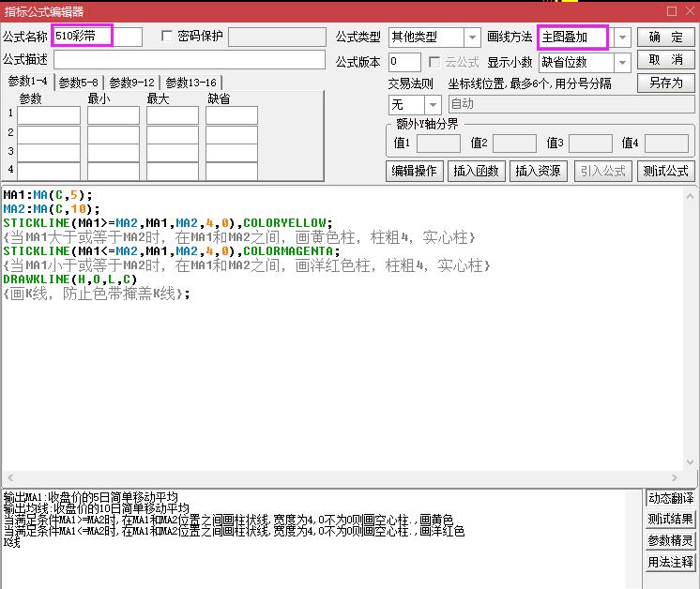Close the formula editor window
This screenshot has width=700, height=589.
tap(689, 11)
